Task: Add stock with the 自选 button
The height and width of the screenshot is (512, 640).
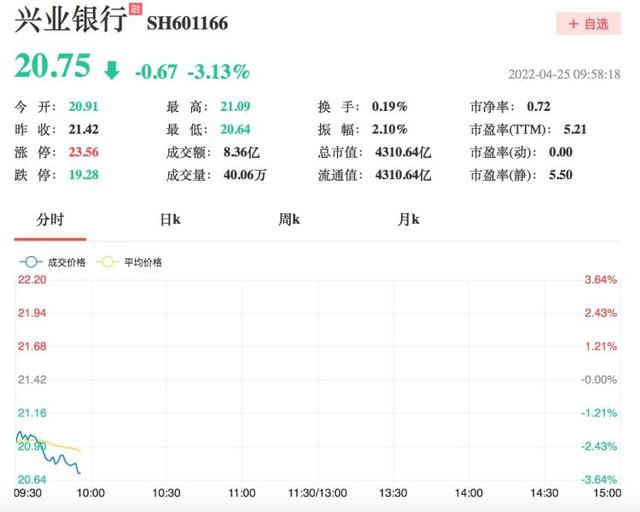Action: point(589,24)
